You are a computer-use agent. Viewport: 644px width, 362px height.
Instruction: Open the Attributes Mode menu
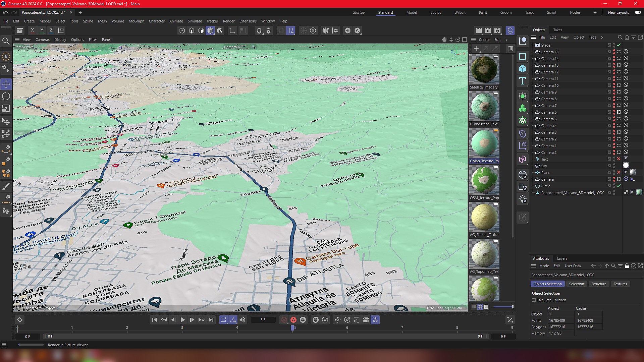point(544,266)
